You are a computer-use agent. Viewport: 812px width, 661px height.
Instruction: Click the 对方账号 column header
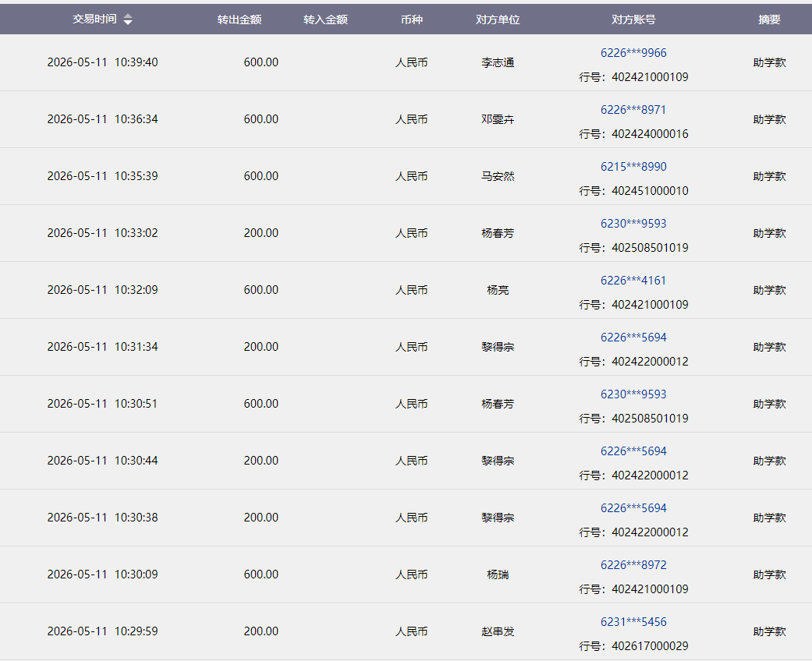[x=633, y=19]
